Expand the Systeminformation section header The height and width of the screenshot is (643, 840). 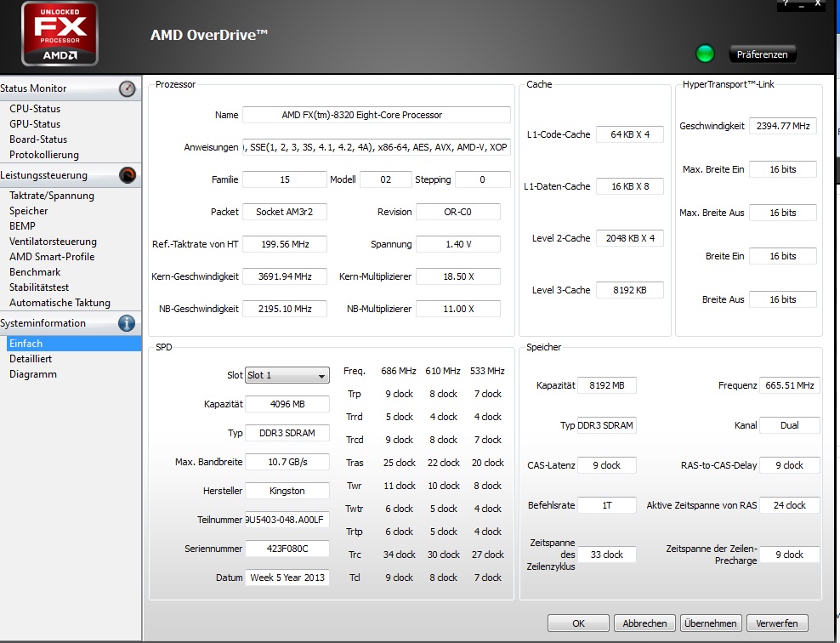coord(71,323)
